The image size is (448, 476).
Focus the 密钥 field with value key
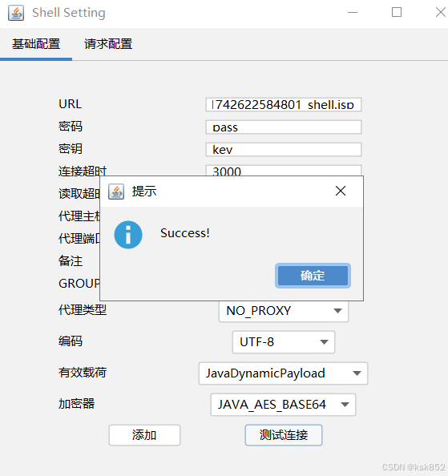pyautogui.click(x=284, y=150)
